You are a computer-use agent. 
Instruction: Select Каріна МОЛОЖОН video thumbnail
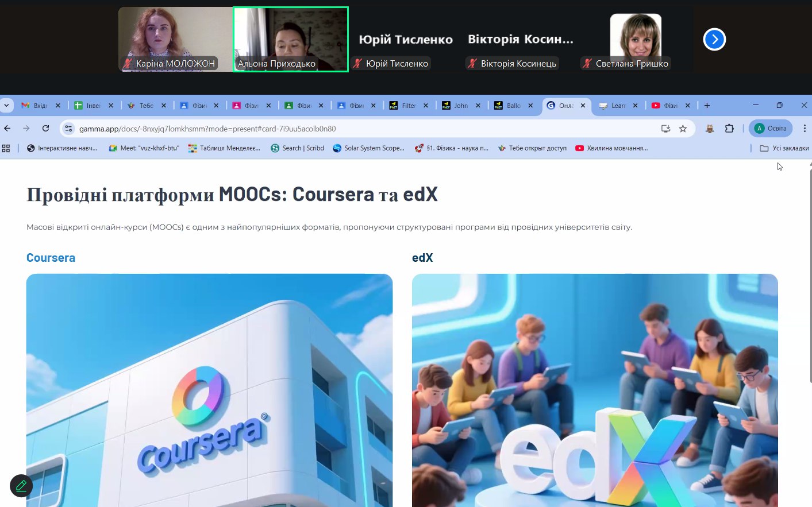click(175, 39)
